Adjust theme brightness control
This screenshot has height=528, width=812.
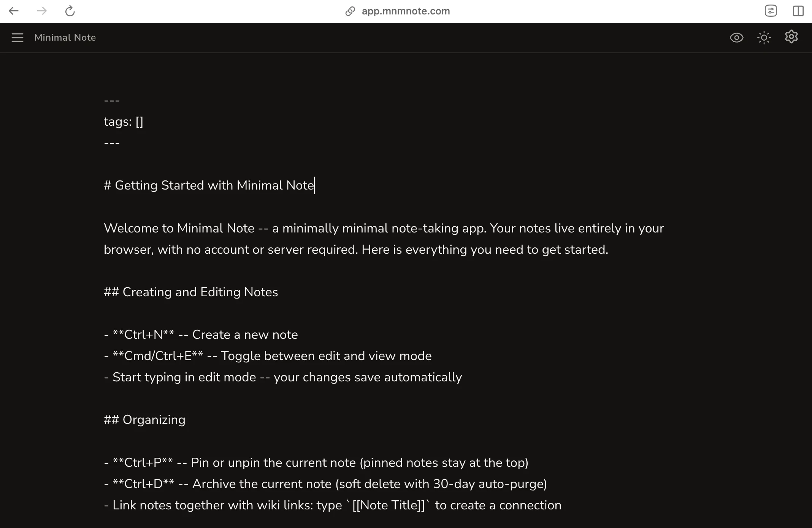click(764, 37)
